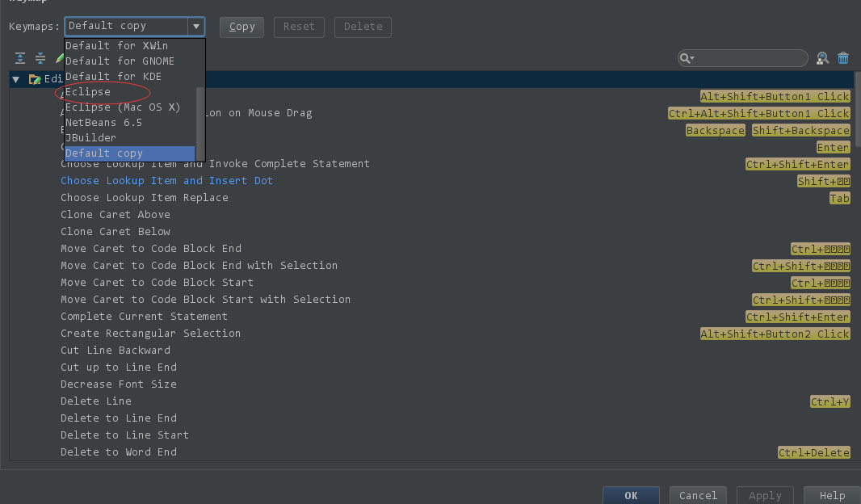This screenshot has width=861, height=504.
Task: Click the Apply button
Action: (765, 495)
